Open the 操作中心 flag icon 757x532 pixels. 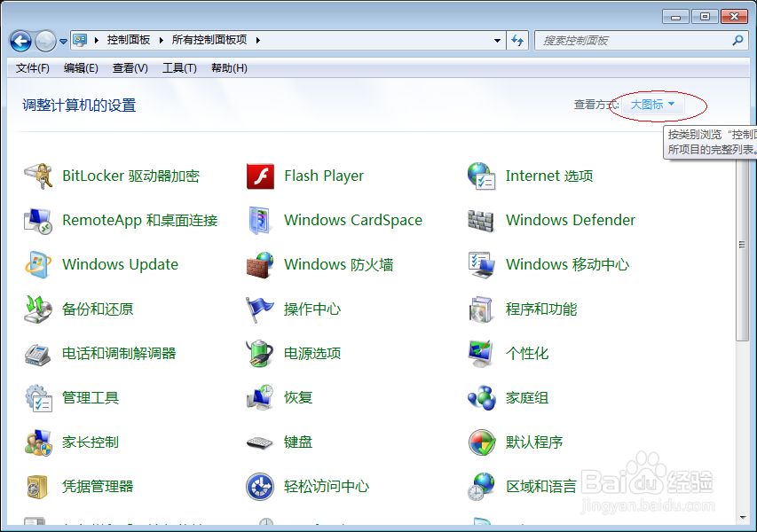tap(260, 309)
